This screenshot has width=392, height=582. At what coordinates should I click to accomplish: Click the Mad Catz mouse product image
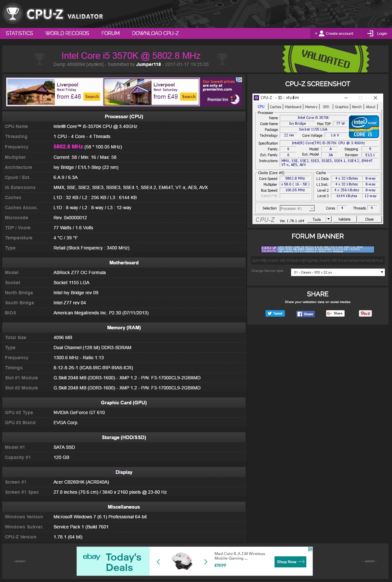click(x=182, y=562)
